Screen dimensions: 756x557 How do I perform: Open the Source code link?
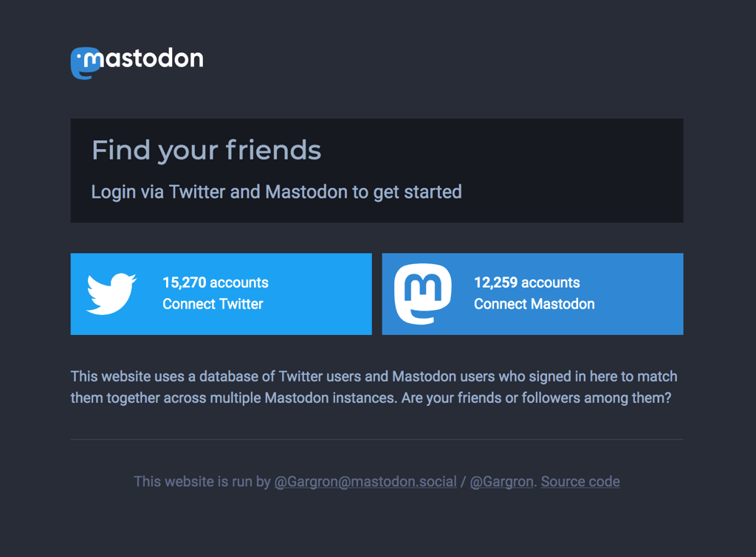click(x=580, y=481)
